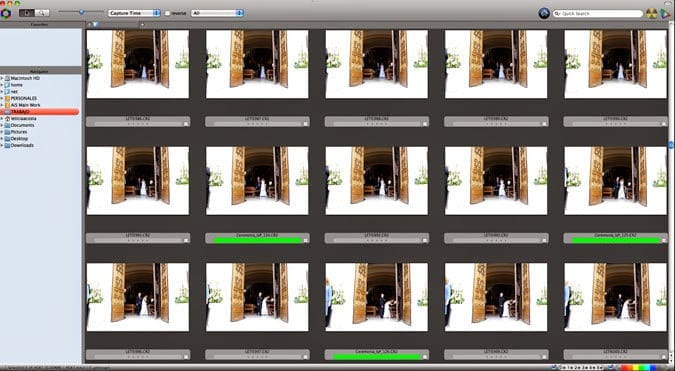This screenshot has width=675, height=371.
Task: Click the green color bar of Ceremonia_GP_125
Action: click(616, 241)
